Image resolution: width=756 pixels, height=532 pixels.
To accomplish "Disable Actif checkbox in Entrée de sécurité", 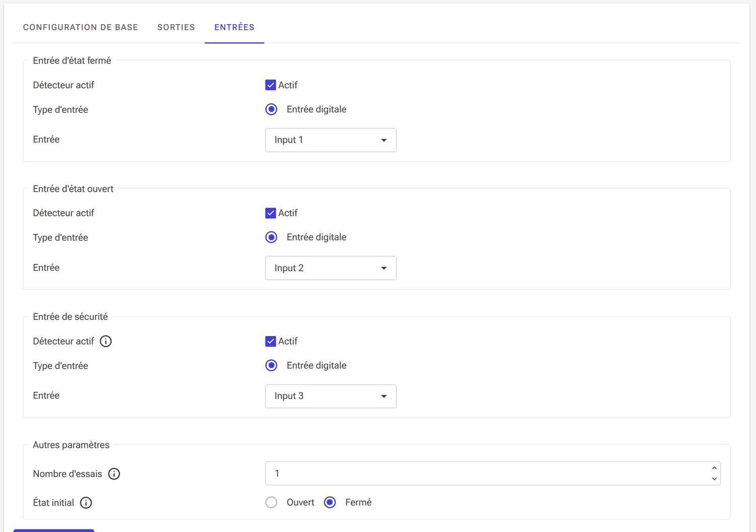I will point(271,342).
